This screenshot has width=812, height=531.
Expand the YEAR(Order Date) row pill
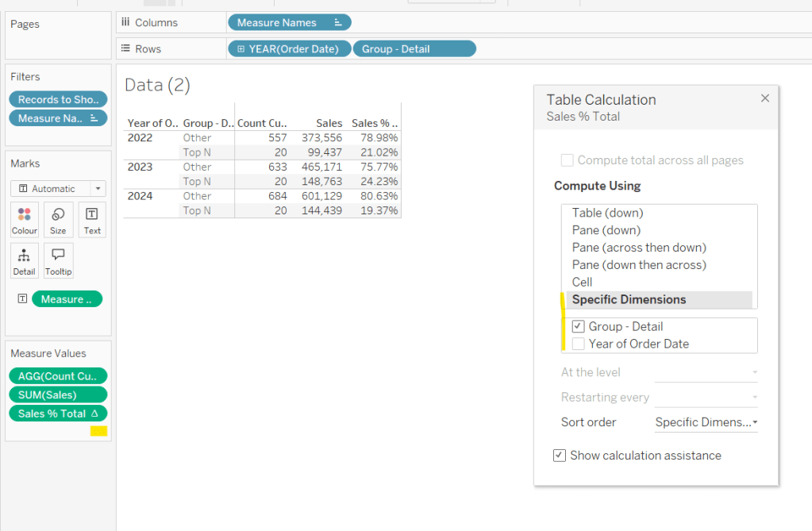coord(241,49)
